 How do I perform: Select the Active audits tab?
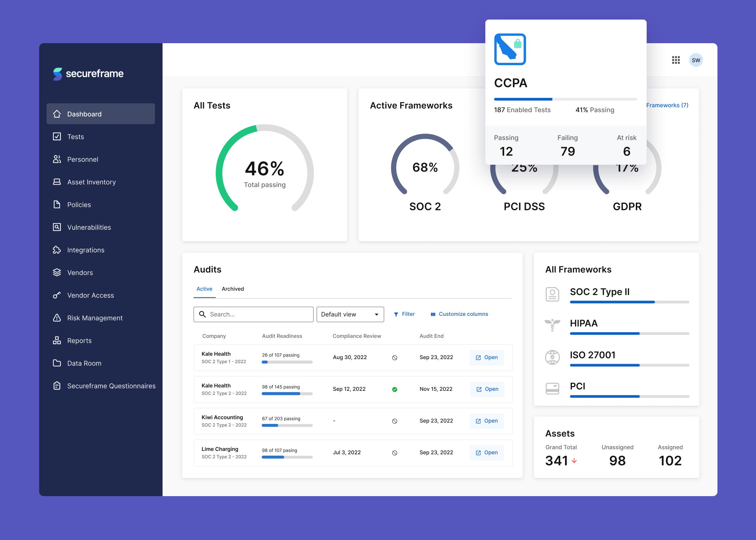click(x=204, y=289)
